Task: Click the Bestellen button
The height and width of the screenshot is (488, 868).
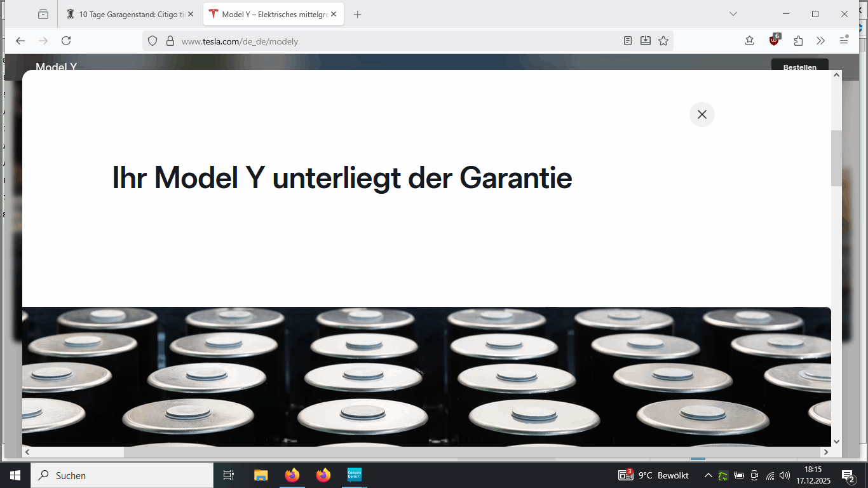Action: tap(799, 67)
